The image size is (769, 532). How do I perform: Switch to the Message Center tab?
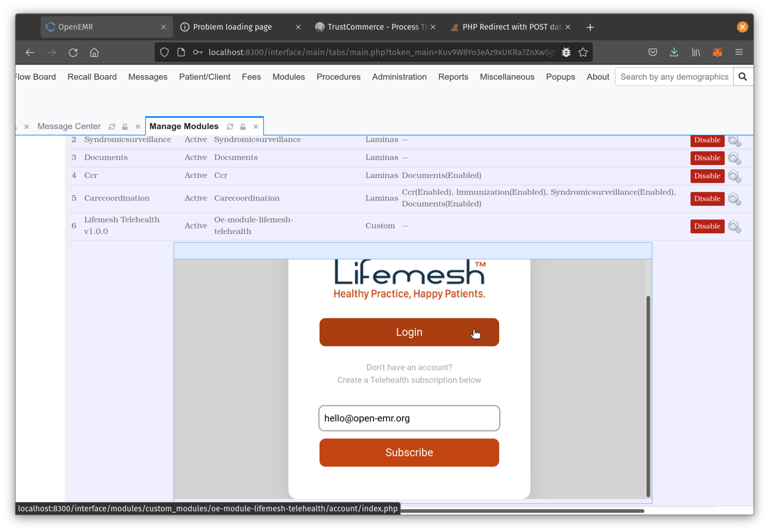69,127
